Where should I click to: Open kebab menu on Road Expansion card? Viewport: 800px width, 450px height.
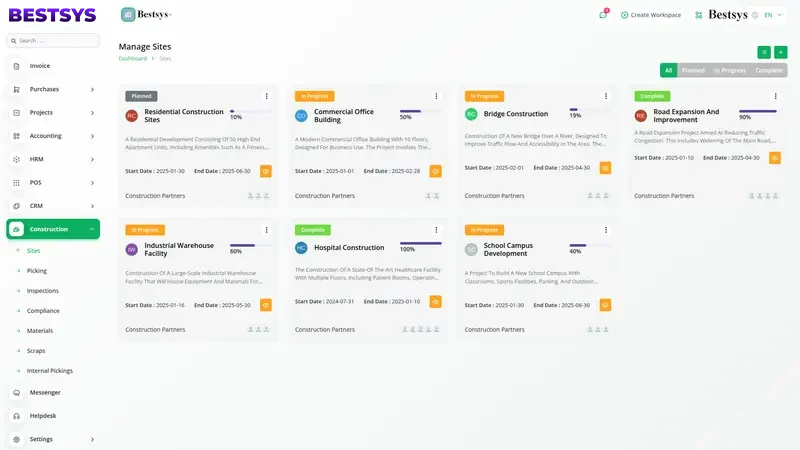pyautogui.click(x=775, y=96)
